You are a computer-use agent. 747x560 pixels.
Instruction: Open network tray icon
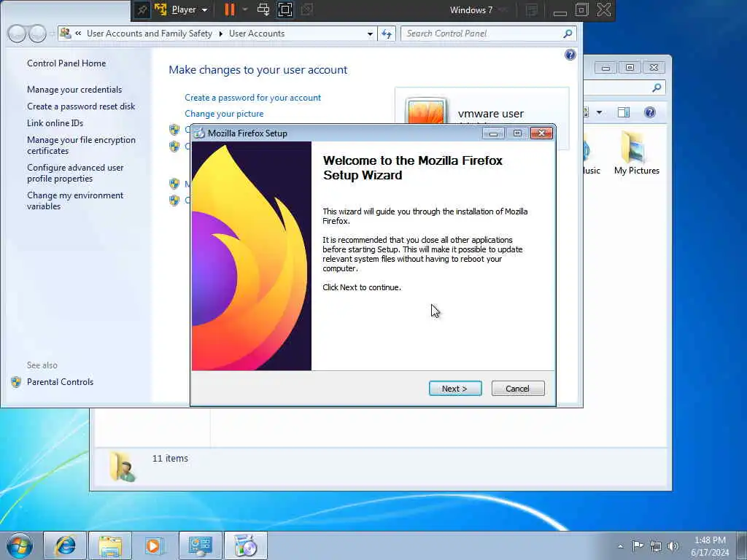pyautogui.click(x=656, y=546)
